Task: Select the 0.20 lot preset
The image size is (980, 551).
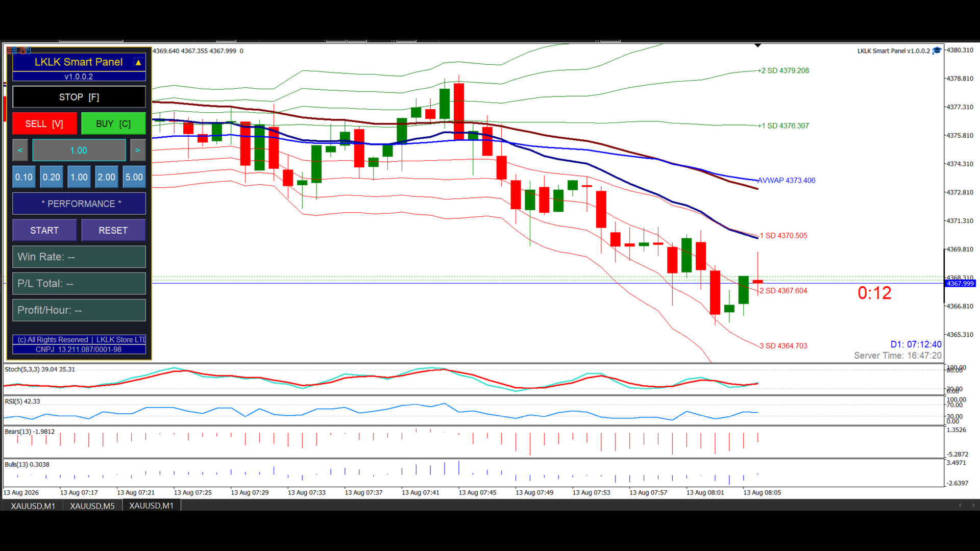Action: coord(52,177)
